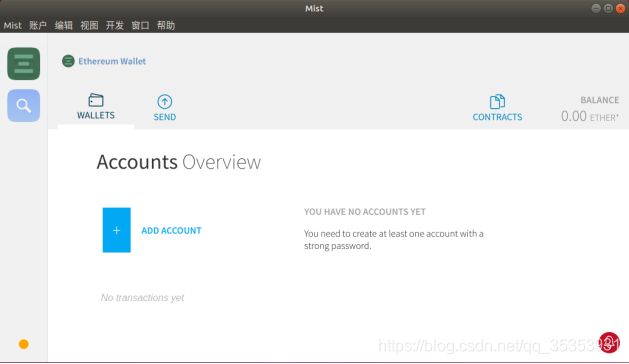Open the 窗口 menu
The width and height of the screenshot is (629, 364).
pyautogui.click(x=140, y=25)
